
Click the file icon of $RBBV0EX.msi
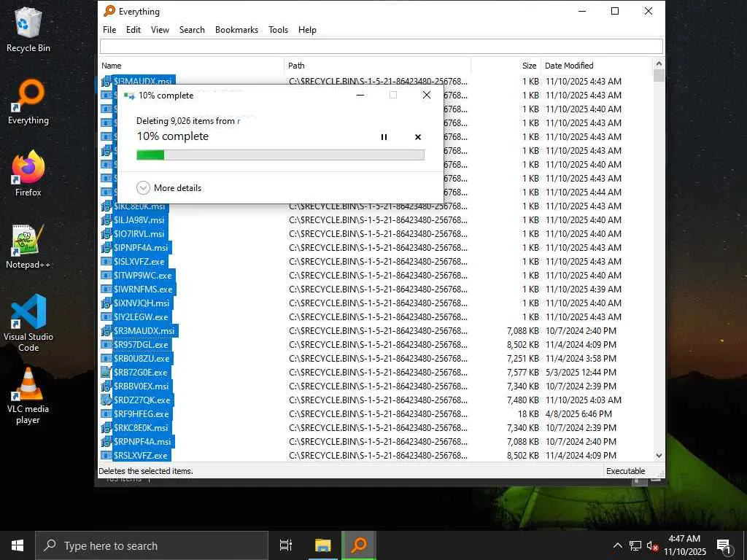[x=107, y=386]
